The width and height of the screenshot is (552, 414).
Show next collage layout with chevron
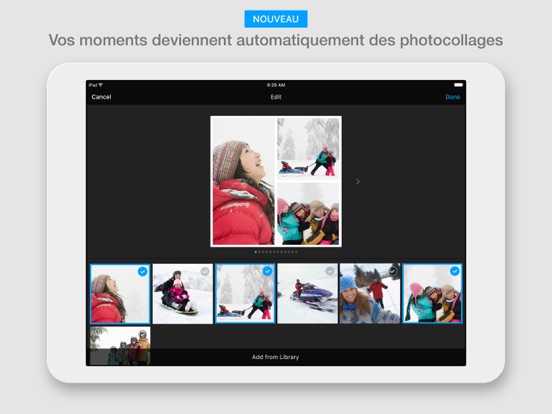(358, 181)
